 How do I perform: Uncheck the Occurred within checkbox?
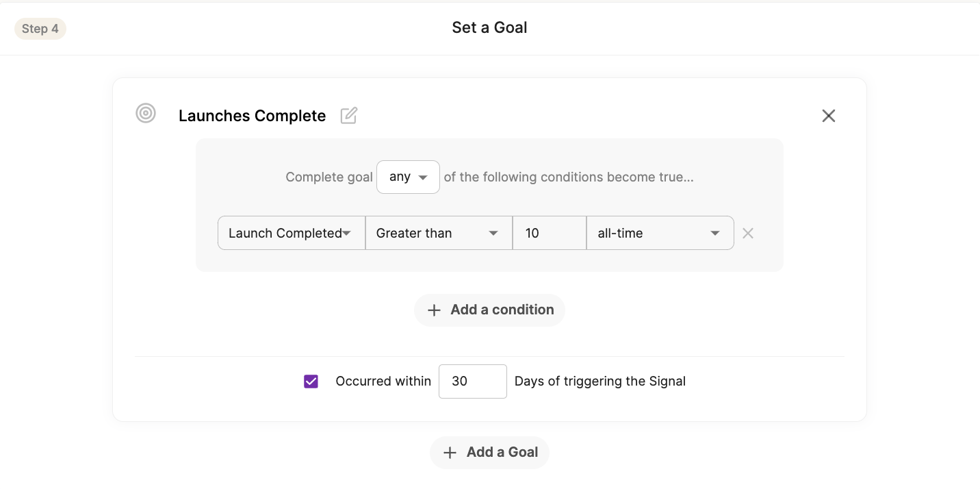311,381
